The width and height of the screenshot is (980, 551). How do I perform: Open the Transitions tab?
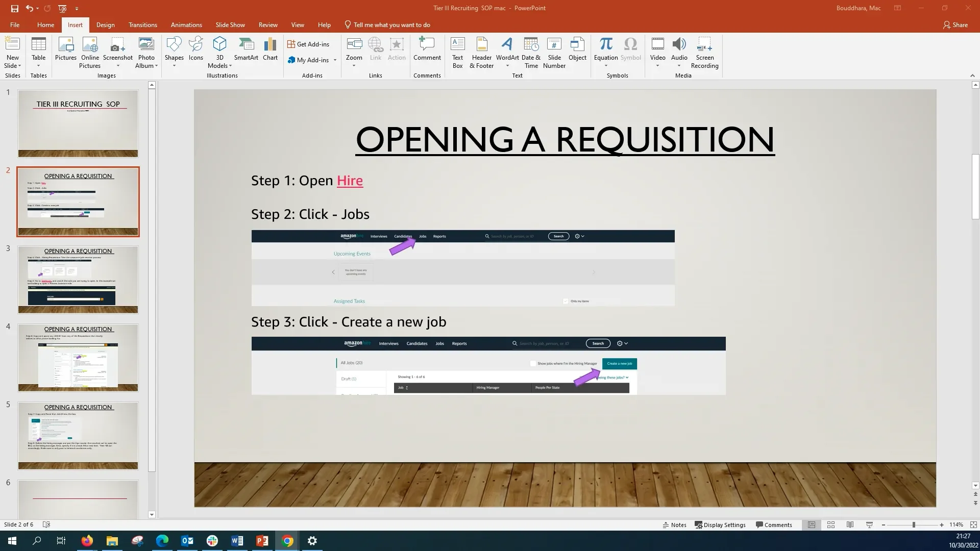[143, 24]
